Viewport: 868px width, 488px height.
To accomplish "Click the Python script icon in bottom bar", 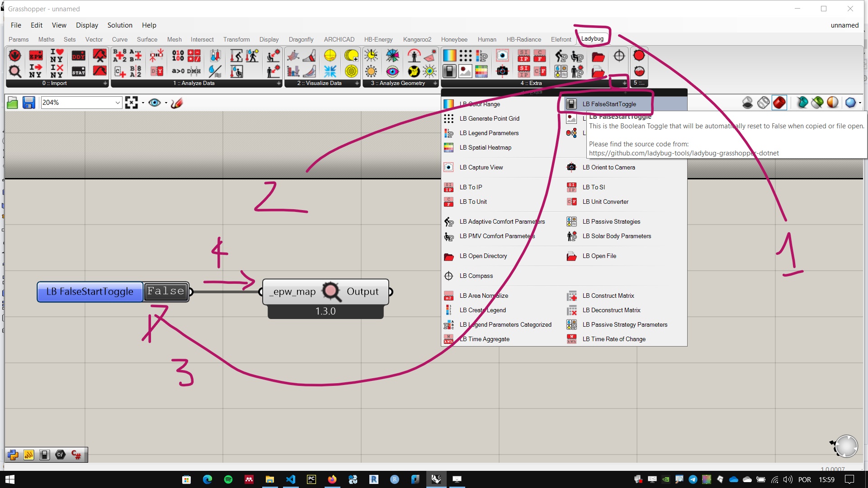I will 13,455.
